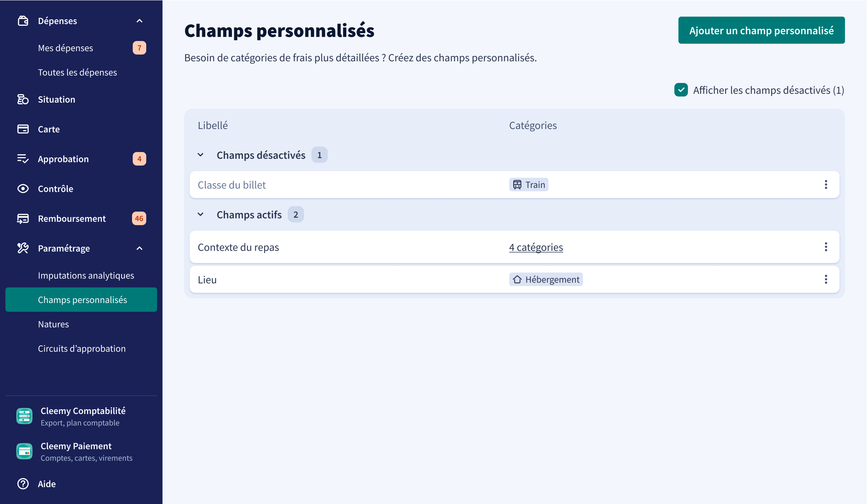
Task: Open the Situation section icon
Action: pyautogui.click(x=23, y=100)
